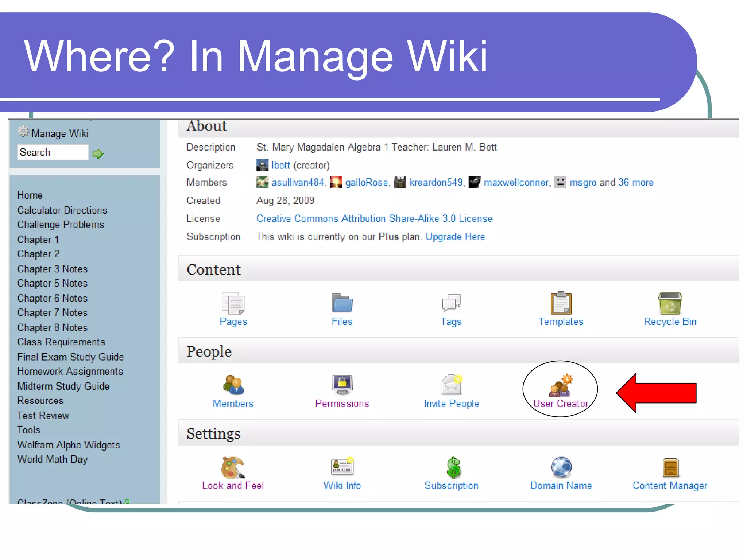The image size is (747, 560).
Task: Open World Math Day page
Action: pyautogui.click(x=53, y=459)
